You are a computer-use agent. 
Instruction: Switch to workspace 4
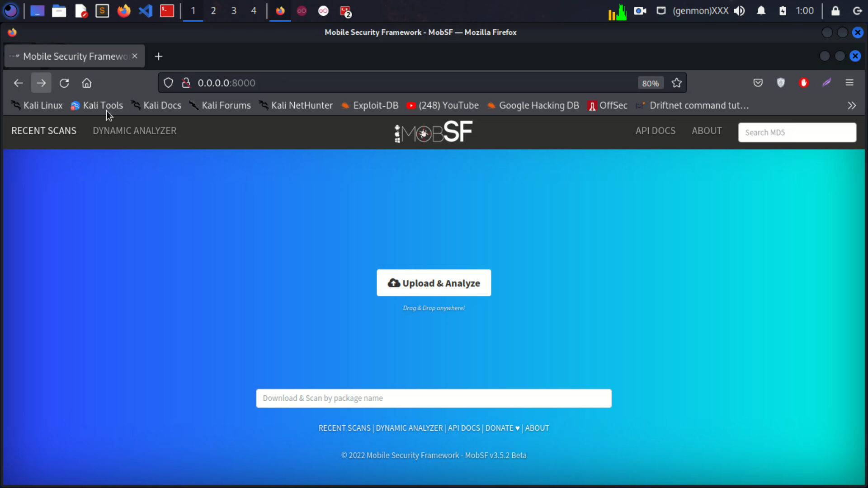(x=254, y=11)
